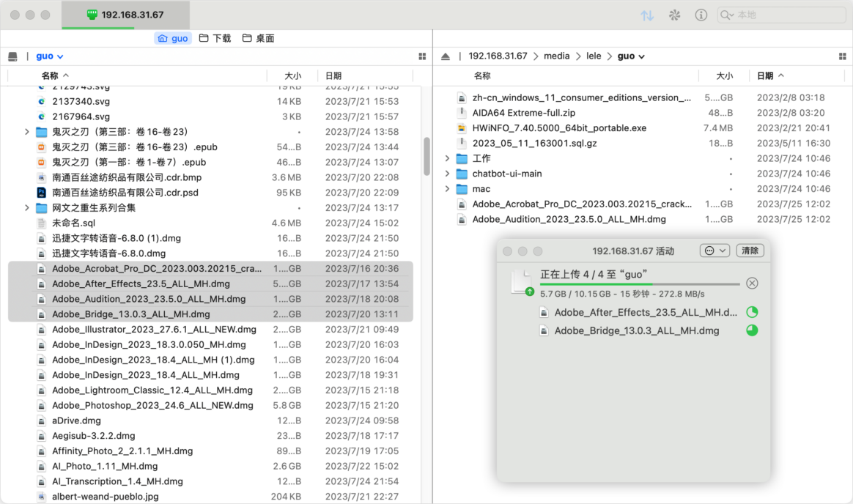The image size is (853, 504).
Task: Select Aegisub-3.2.2.dmg file
Action: (210, 436)
